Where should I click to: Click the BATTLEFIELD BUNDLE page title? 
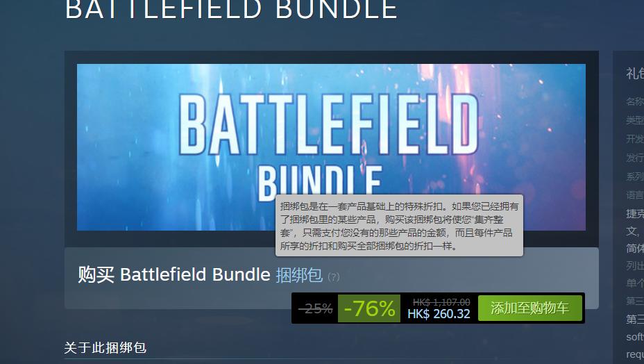click(x=231, y=9)
